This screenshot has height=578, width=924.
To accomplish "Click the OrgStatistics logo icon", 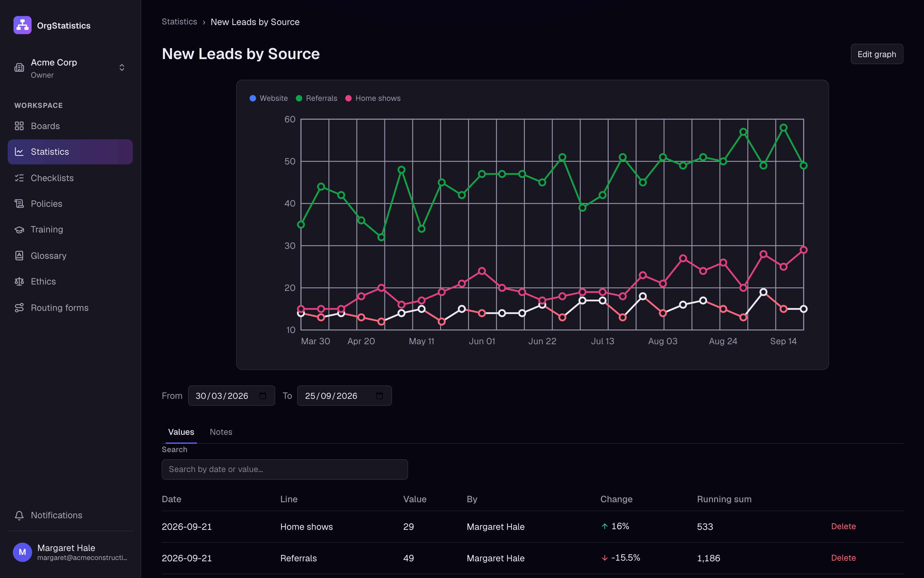I will pyautogui.click(x=22, y=25).
